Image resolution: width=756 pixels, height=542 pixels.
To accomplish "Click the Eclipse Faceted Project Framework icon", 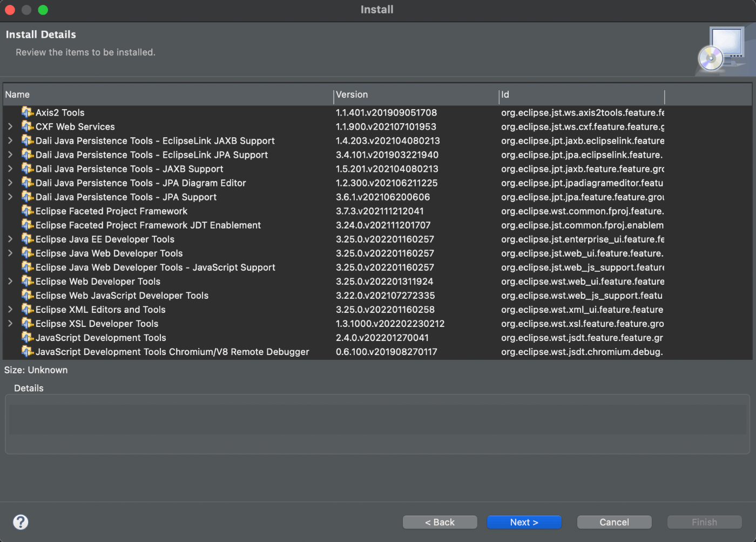I will coord(27,210).
